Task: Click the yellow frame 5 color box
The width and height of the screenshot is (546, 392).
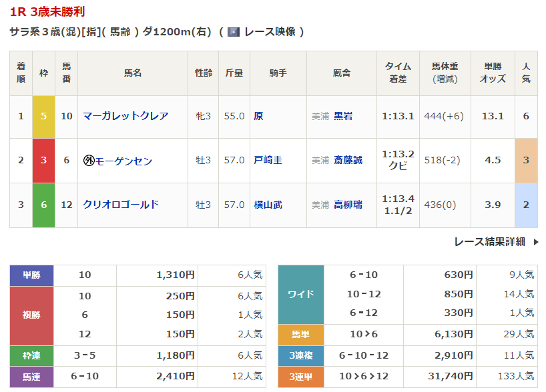Action: (x=43, y=116)
